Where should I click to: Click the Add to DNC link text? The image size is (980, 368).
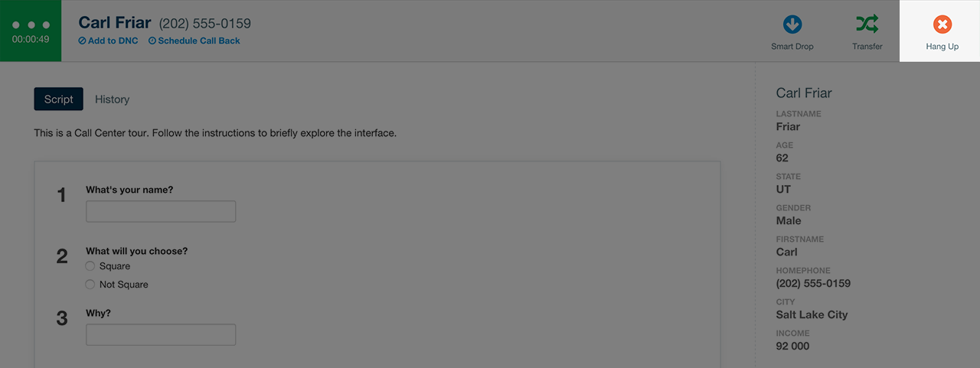pos(113,41)
